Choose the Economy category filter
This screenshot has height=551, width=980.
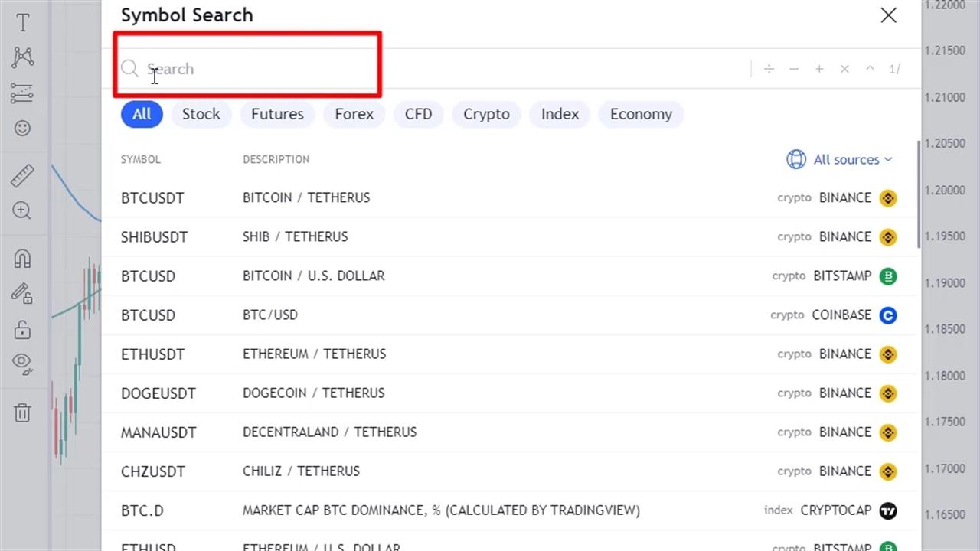coord(641,114)
